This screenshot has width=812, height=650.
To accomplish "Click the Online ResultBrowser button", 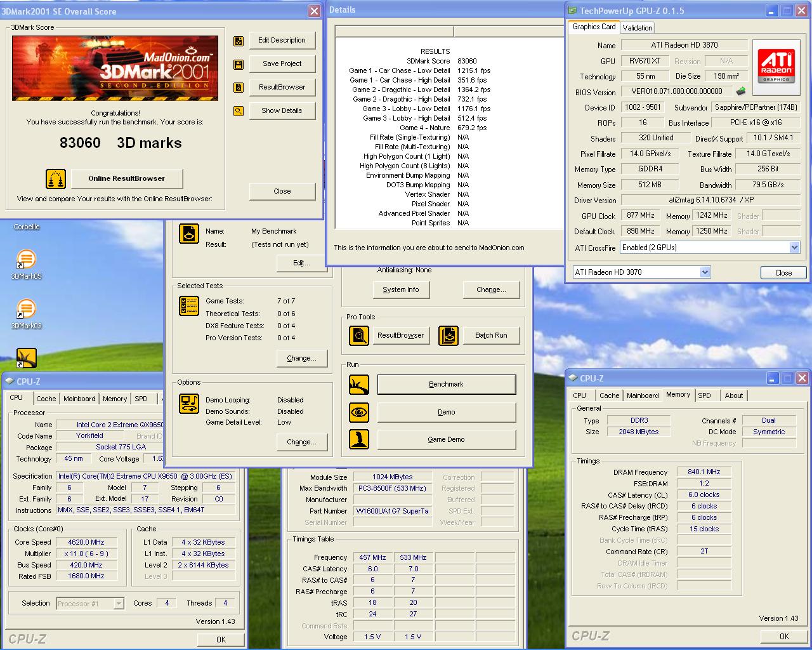I will click(127, 179).
